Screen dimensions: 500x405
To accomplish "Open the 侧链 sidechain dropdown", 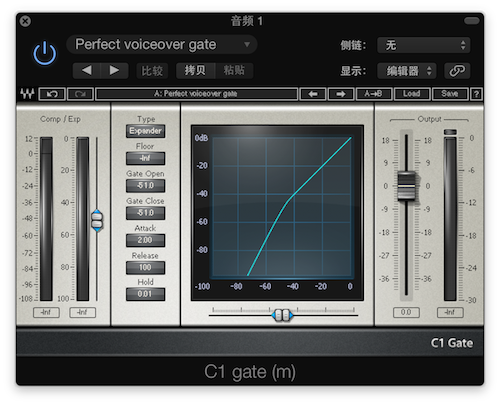I will (x=424, y=45).
